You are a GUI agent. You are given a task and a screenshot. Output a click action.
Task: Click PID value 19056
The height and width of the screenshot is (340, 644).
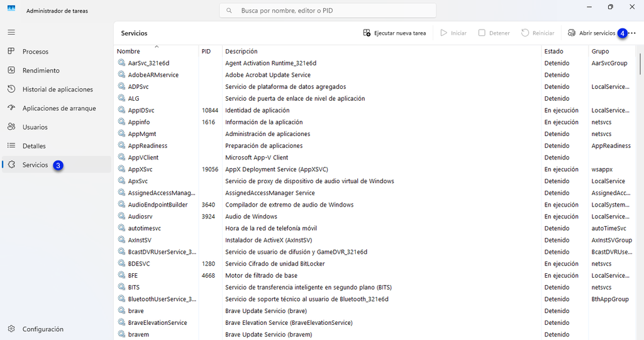click(x=210, y=169)
